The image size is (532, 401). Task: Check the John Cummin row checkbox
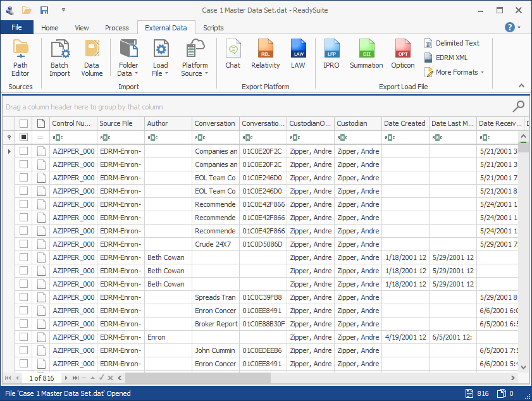[24, 350]
